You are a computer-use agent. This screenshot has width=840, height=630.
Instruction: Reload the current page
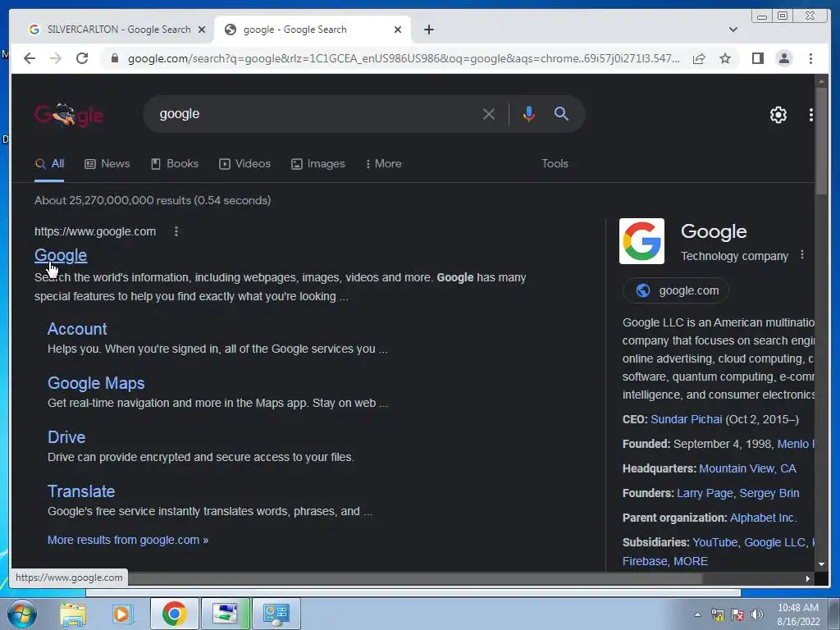tap(82, 58)
